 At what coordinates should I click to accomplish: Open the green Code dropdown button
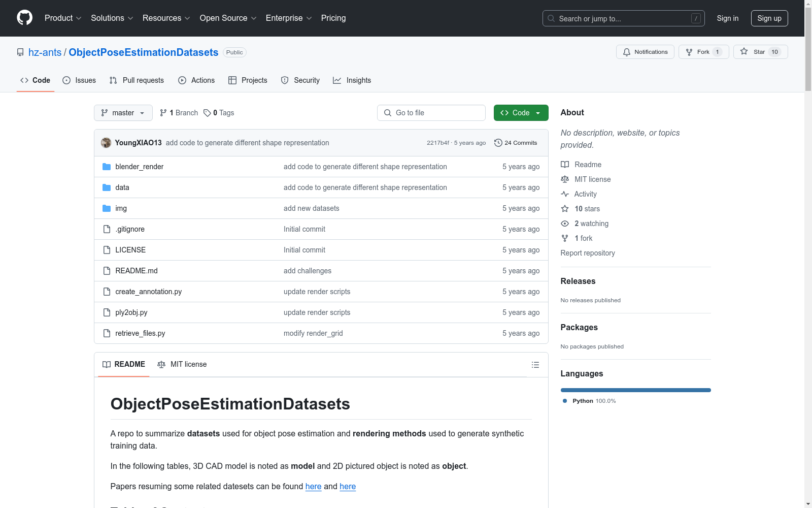pos(521,113)
